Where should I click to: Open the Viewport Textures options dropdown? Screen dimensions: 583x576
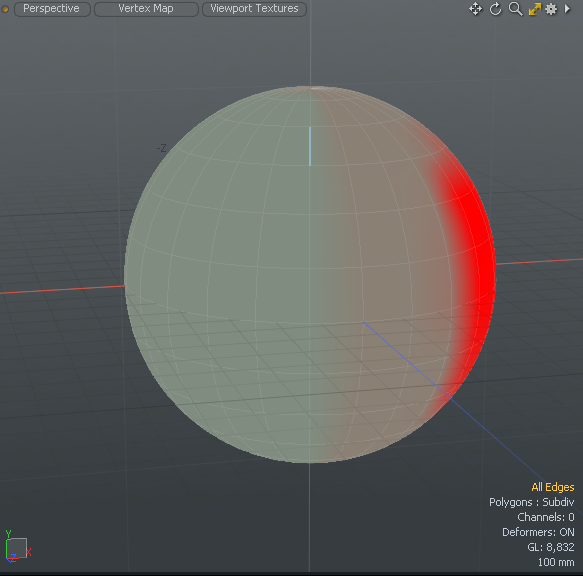coord(254,9)
